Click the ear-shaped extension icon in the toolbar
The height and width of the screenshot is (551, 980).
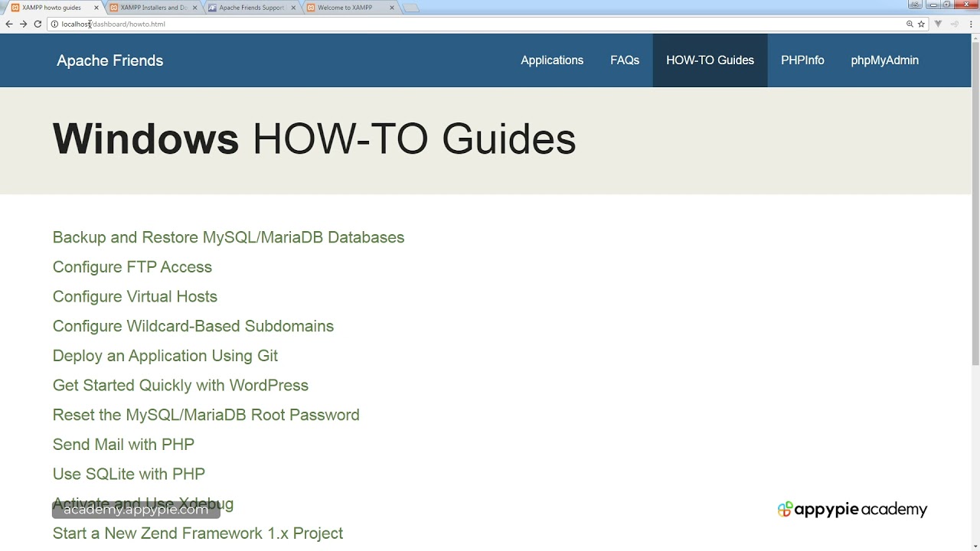click(955, 24)
